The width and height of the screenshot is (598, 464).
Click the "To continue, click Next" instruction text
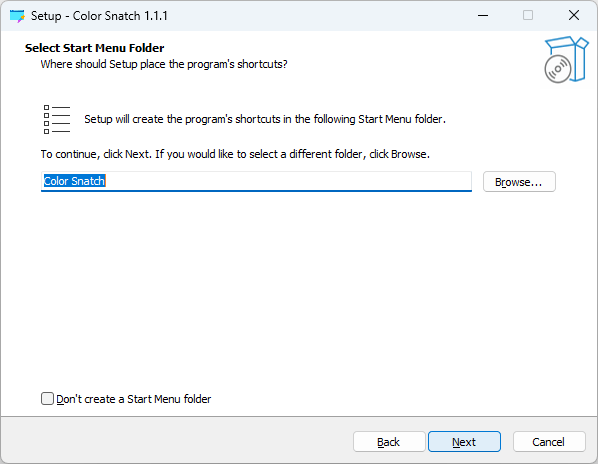click(x=235, y=154)
